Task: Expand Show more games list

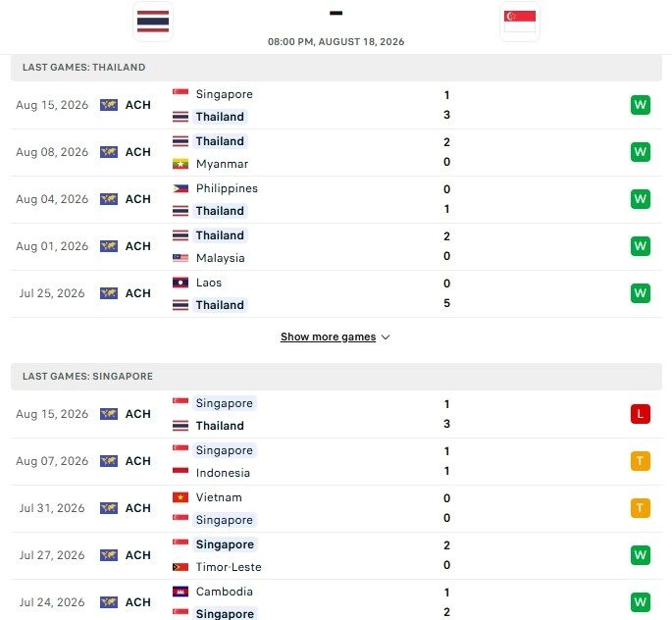Action: click(x=336, y=337)
